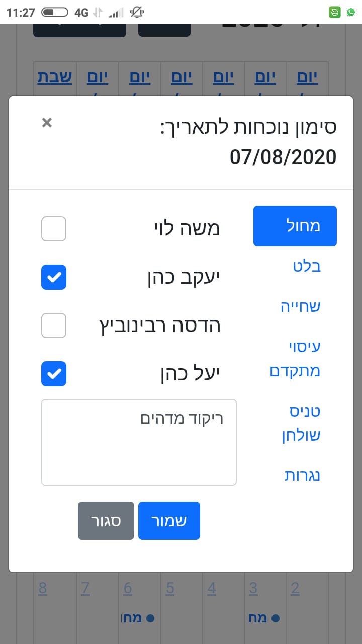This screenshot has height=644, width=362.
Task: Select the מחול activity tab
Action: tap(295, 226)
